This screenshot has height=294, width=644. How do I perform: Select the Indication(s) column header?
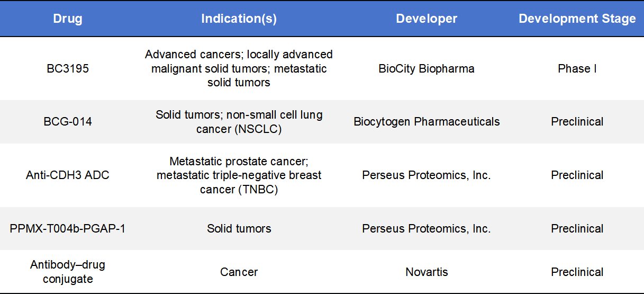pyautogui.click(x=239, y=19)
